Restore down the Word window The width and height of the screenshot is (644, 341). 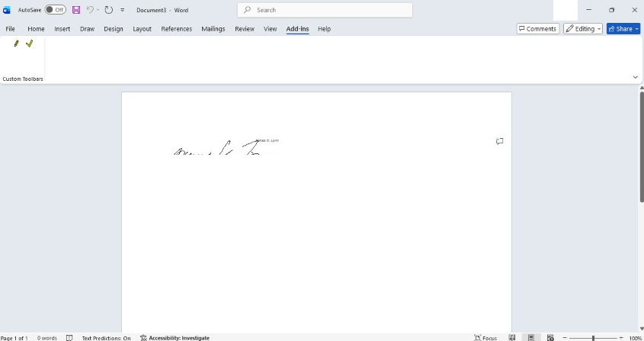pyautogui.click(x=611, y=10)
